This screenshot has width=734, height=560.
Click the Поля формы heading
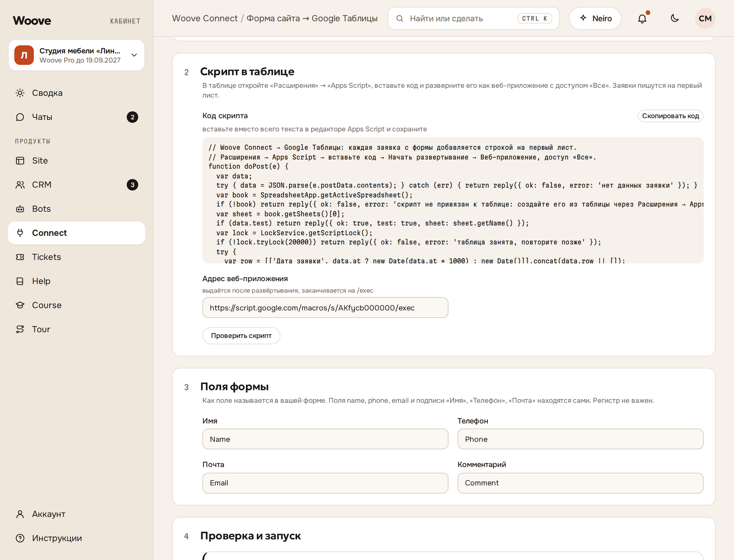pyautogui.click(x=234, y=387)
